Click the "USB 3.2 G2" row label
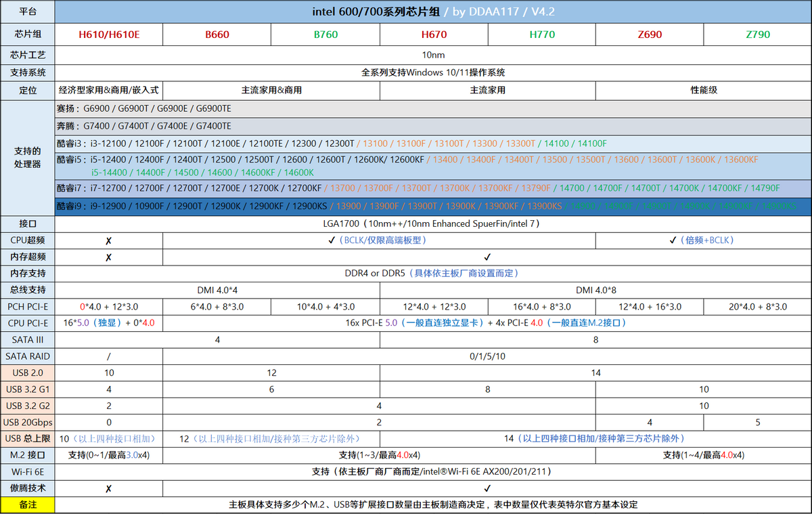 (x=28, y=406)
